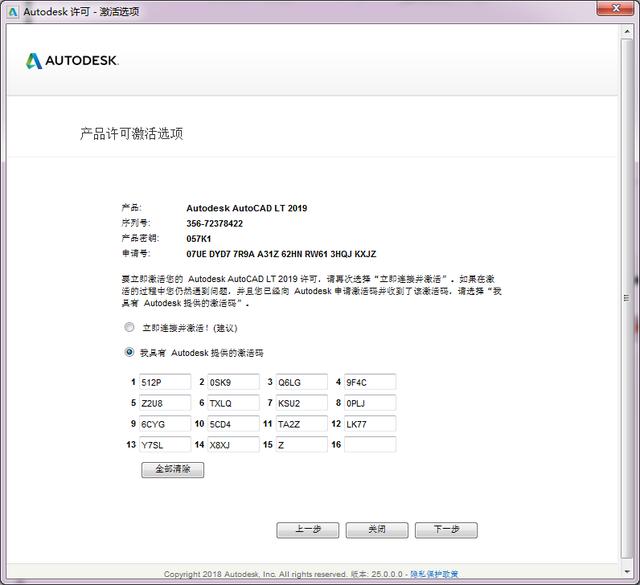This screenshot has width=640, height=585.
Task: Click the empty activation code field 16
Action: [x=370, y=445]
